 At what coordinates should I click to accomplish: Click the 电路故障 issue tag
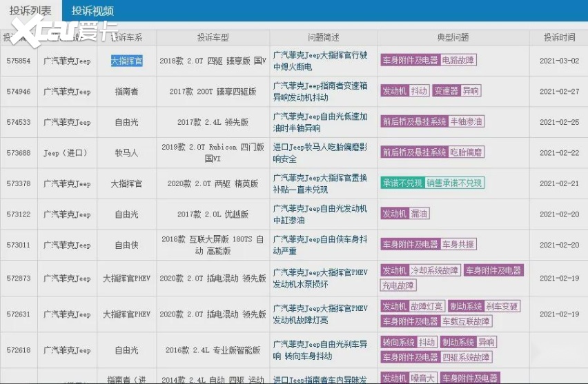click(458, 61)
